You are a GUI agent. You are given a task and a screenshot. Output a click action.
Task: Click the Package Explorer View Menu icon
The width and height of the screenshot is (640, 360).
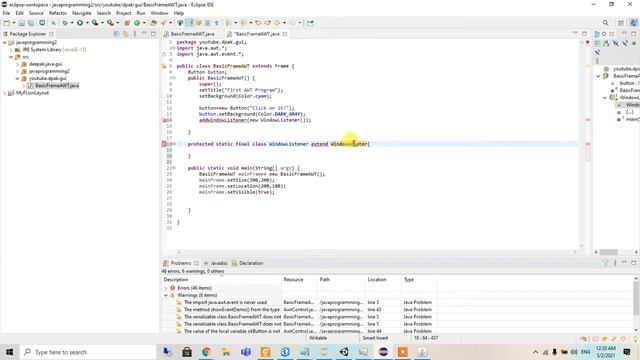[135, 34]
